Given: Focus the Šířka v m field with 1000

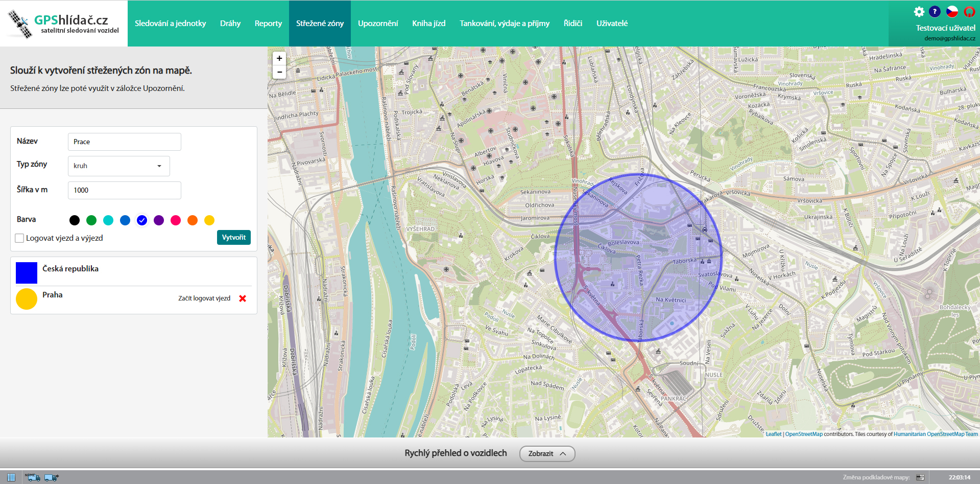Looking at the screenshot, I should click(x=125, y=190).
